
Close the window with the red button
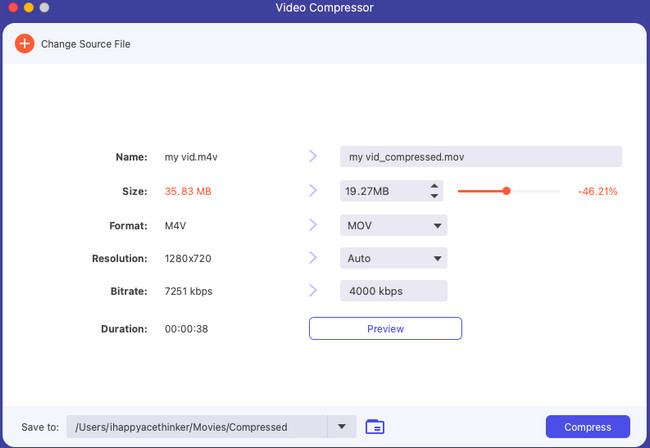[13, 7]
